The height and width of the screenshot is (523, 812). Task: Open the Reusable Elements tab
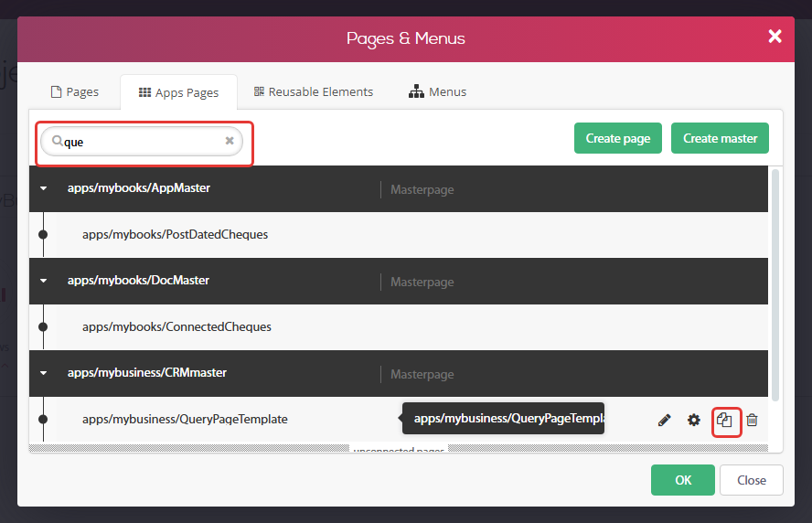314,92
